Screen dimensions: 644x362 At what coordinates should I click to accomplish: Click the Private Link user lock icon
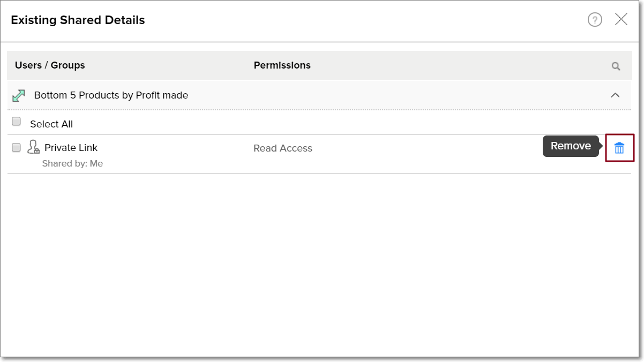point(34,147)
